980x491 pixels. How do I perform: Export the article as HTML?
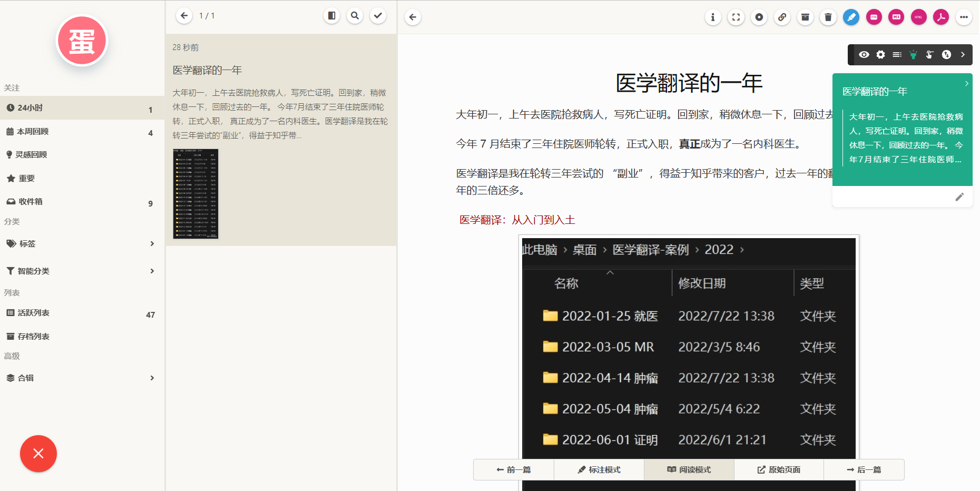click(919, 17)
